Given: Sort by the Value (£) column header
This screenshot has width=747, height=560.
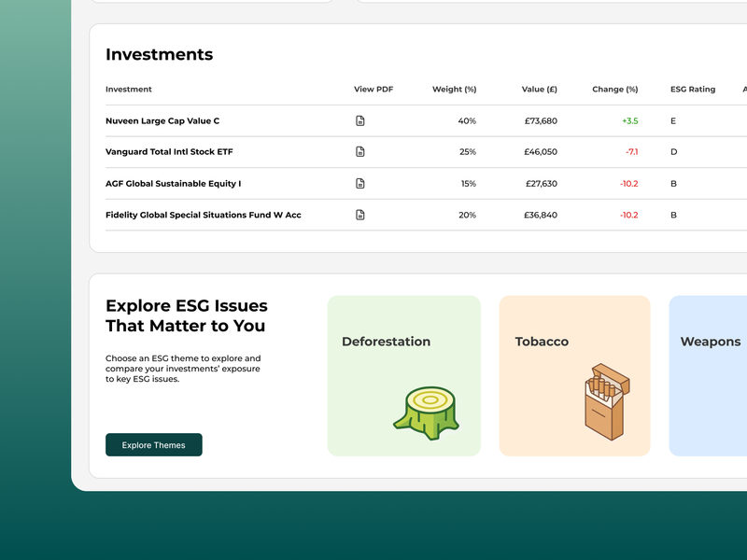Looking at the screenshot, I should [540, 89].
